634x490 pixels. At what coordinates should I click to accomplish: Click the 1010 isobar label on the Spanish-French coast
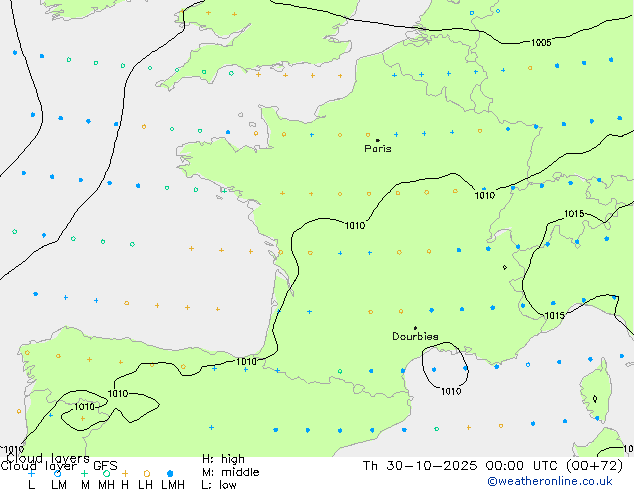pyautogui.click(x=246, y=361)
